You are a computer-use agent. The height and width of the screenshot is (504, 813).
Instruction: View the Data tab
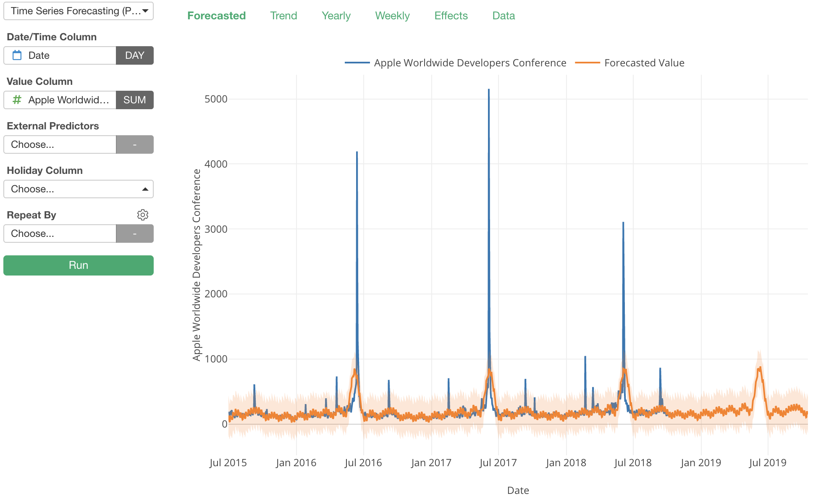tap(504, 16)
